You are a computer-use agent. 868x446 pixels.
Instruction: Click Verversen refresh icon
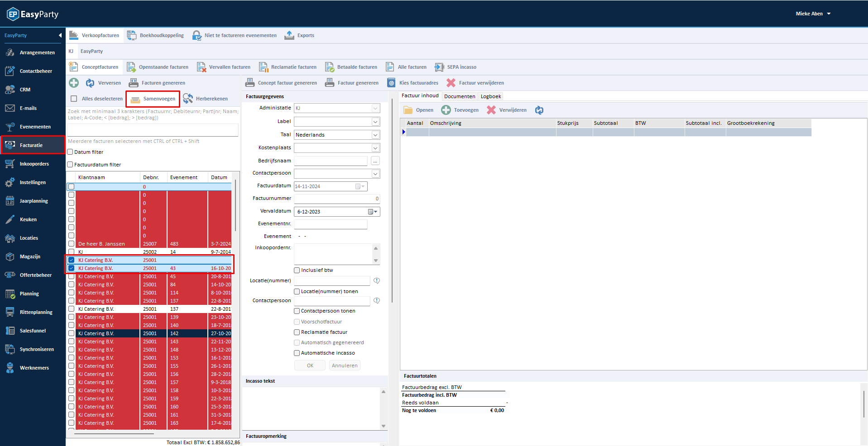(90, 83)
